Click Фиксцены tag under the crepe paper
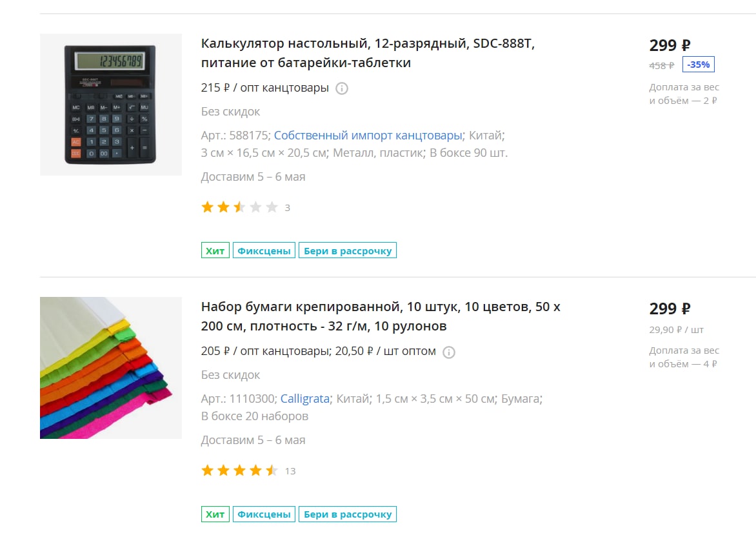 264,514
